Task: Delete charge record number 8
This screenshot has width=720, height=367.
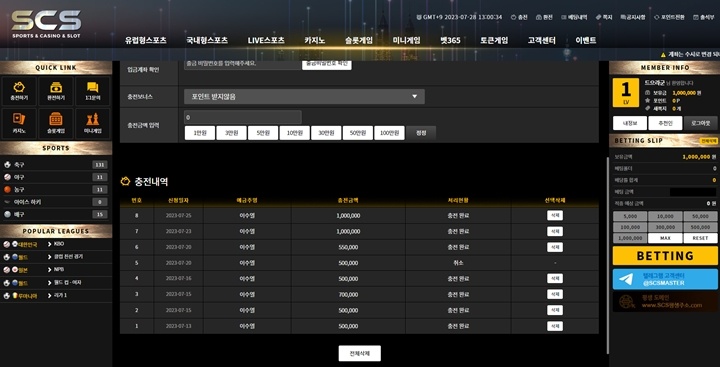Action: (555, 215)
